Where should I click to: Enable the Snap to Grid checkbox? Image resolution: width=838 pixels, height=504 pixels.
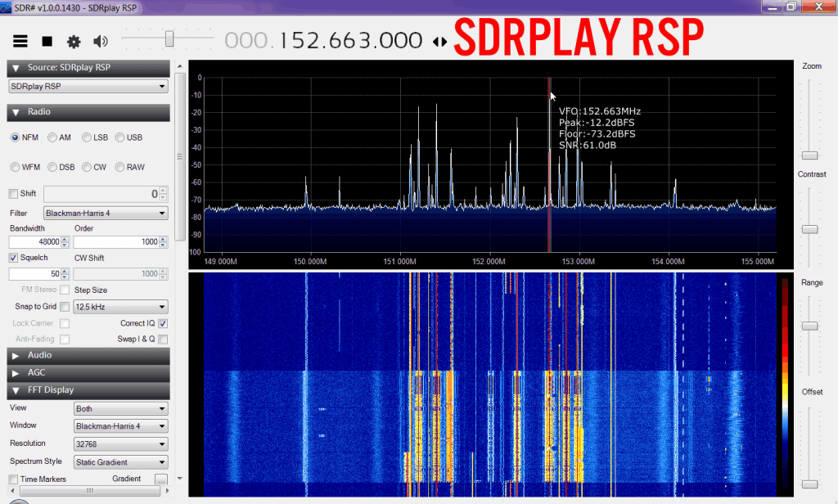click(65, 307)
